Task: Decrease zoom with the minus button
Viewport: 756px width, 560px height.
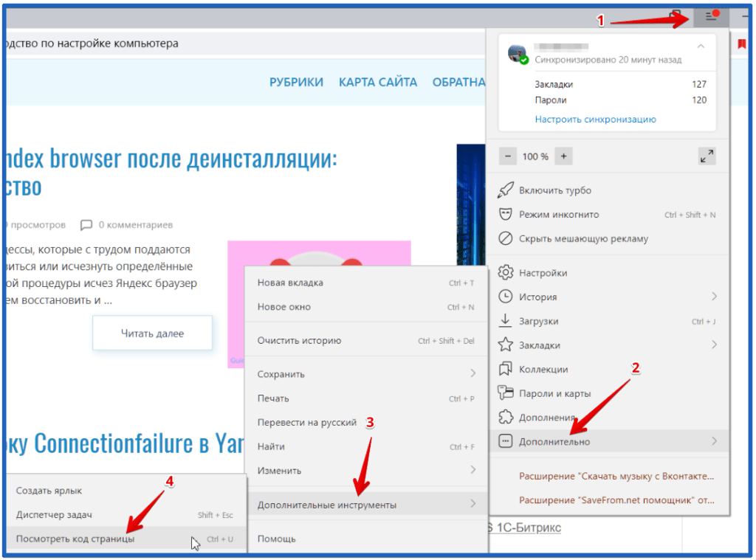Action: tap(508, 156)
